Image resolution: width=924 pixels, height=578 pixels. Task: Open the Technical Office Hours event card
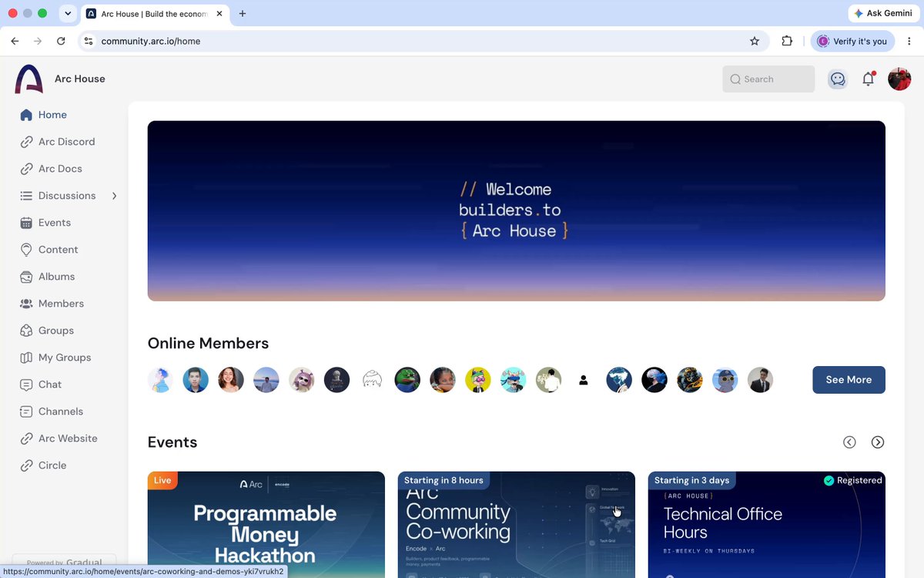click(767, 525)
